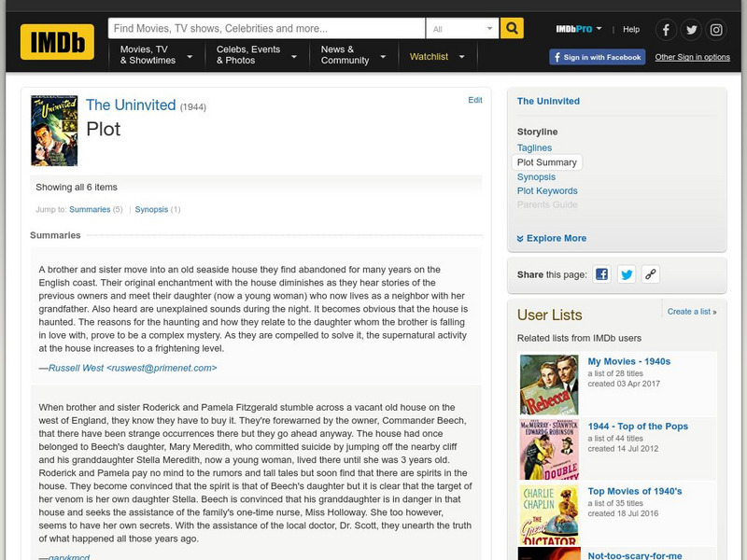Screen dimensions: 747x560
Task: Open the Watchlist dropdown arrow
Action: tap(461, 57)
